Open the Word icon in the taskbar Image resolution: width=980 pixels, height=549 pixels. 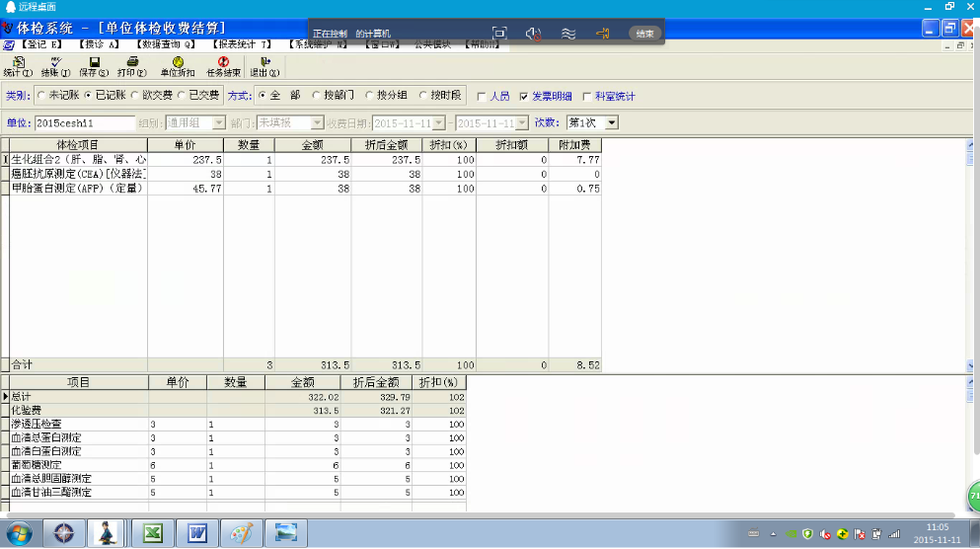(x=196, y=533)
